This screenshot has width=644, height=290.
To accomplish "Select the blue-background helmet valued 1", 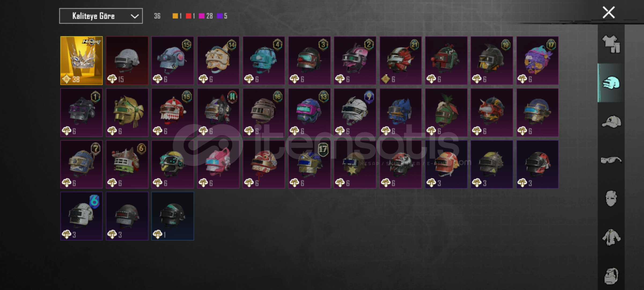I will (173, 216).
